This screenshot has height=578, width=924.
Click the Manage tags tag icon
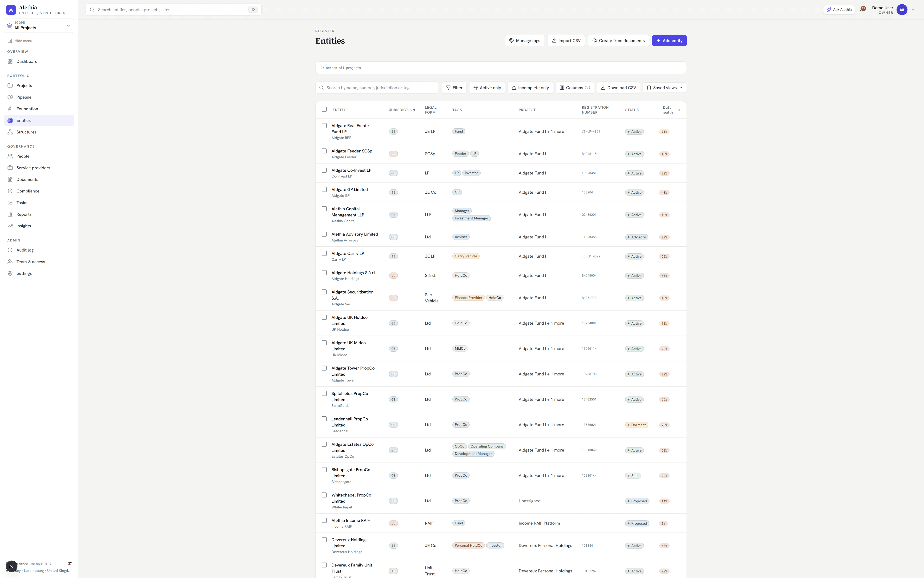coord(512,40)
